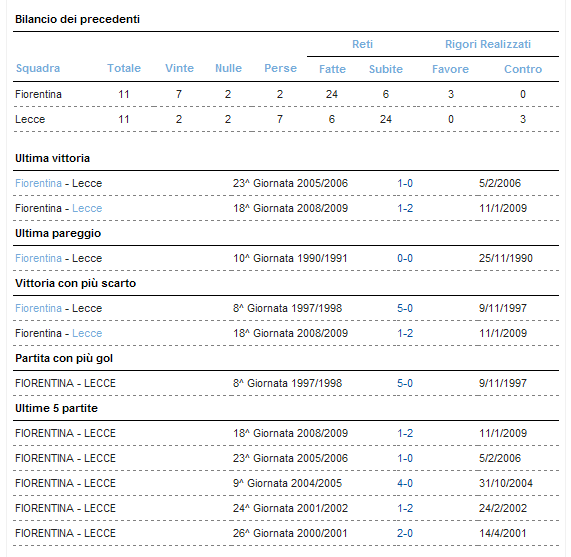Click the Ultime 5 partite heading

point(56,408)
